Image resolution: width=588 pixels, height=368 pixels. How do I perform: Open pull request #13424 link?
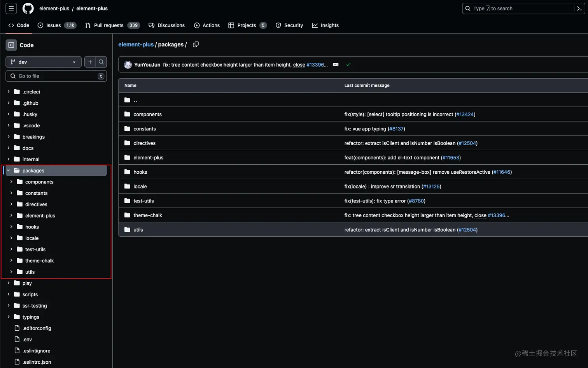click(x=465, y=114)
